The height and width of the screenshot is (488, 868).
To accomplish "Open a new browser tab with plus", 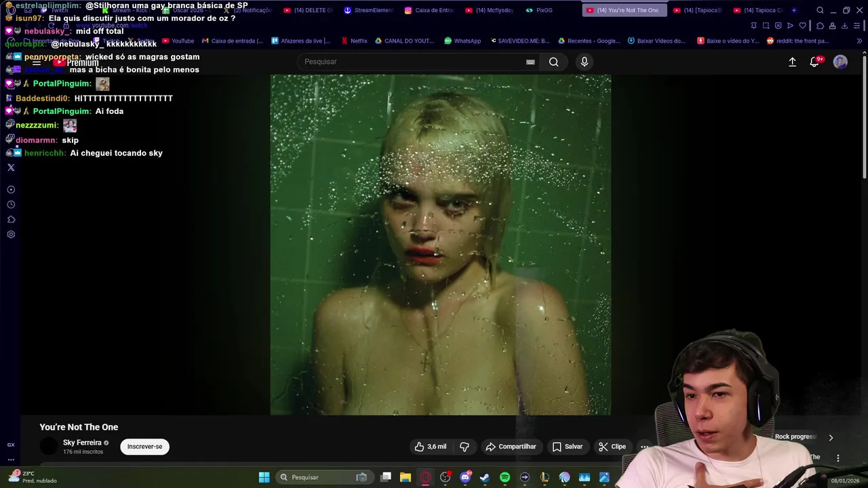I will tap(794, 10).
